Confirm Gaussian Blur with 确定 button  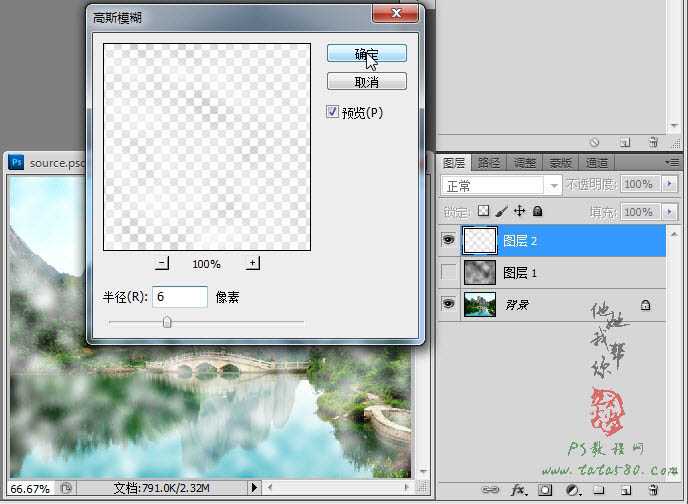(x=367, y=54)
